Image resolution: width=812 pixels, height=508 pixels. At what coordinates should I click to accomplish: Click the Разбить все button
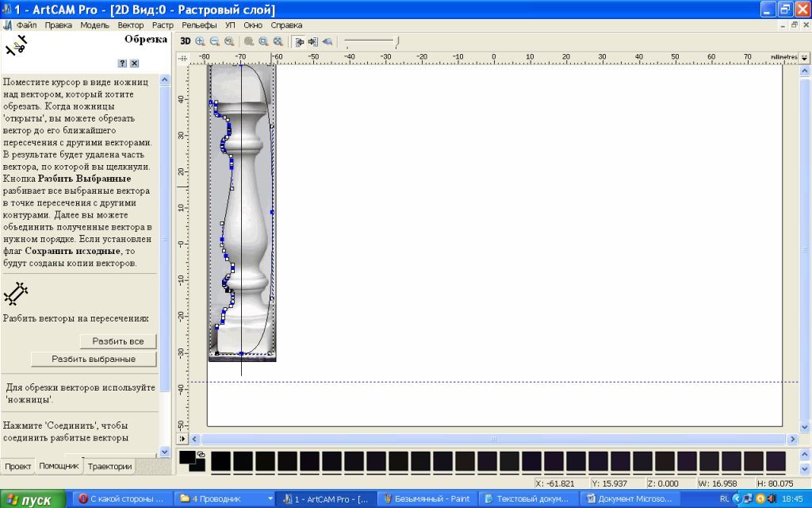(118, 341)
